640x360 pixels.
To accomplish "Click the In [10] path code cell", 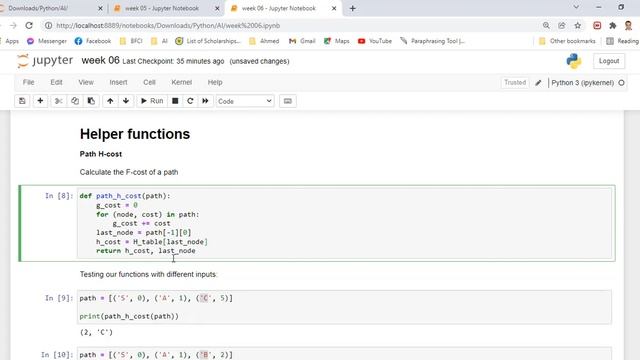I will 345,354.
